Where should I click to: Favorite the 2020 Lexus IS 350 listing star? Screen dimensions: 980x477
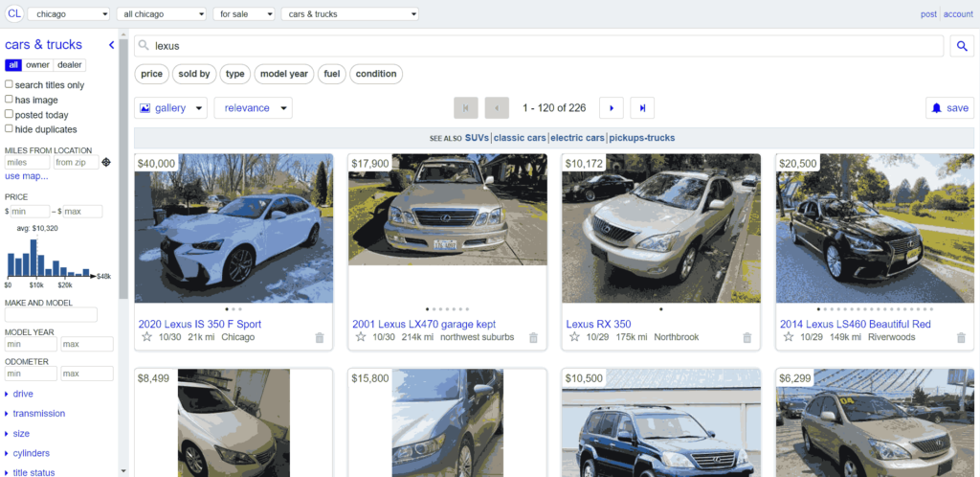(x=146, y=337)
